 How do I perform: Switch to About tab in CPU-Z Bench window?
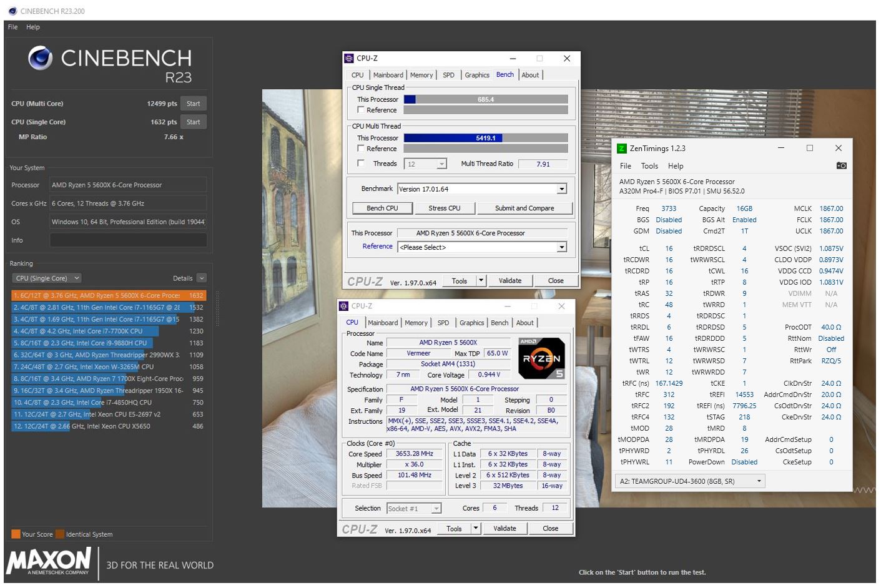point(530,75)
